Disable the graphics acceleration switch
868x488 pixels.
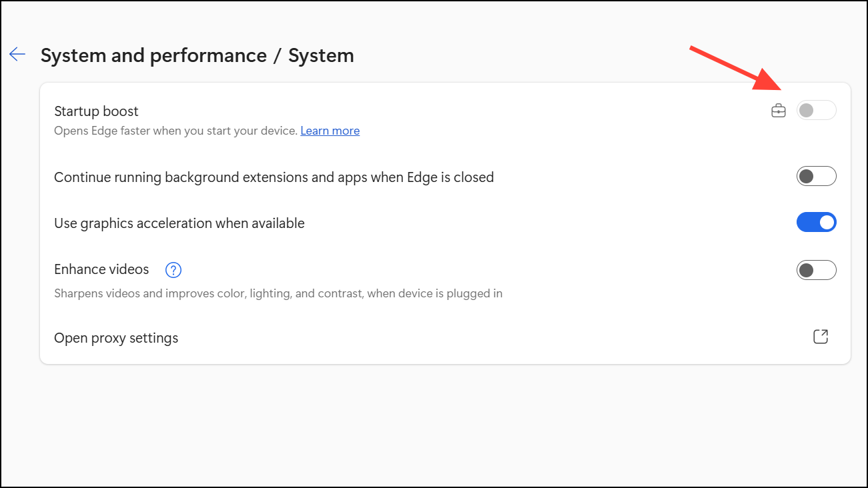coord(816,223)
